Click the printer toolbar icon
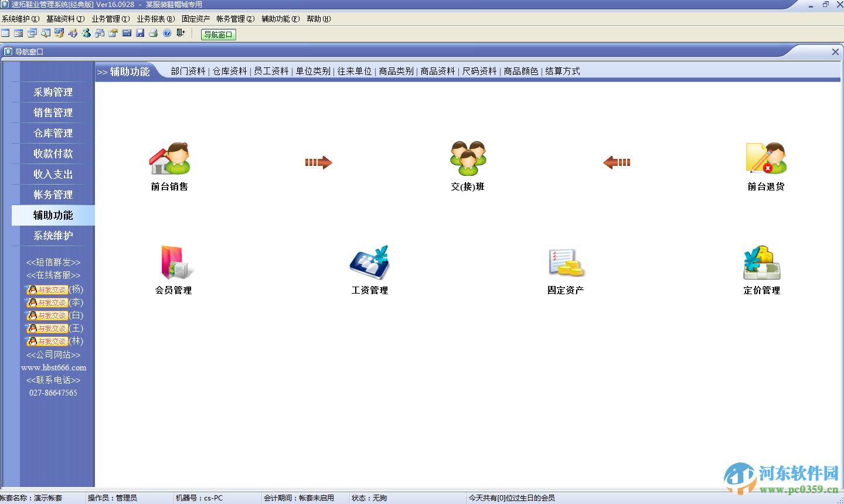The image size is (844, 504). click(154, 33)
